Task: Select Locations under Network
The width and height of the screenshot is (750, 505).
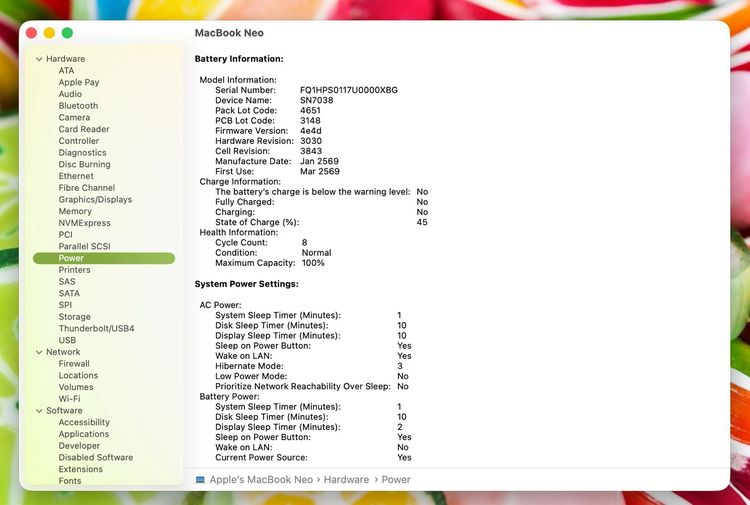Action: point(78,375)
